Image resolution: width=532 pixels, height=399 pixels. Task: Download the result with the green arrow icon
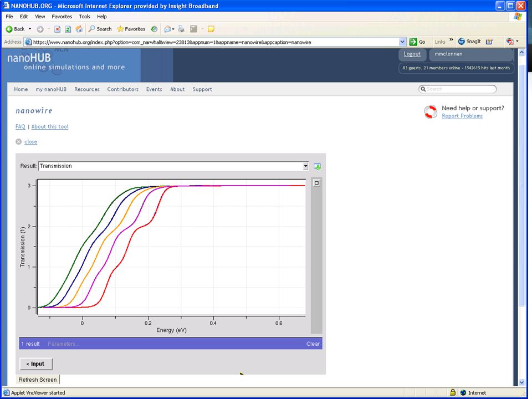(x=317, y=167)
